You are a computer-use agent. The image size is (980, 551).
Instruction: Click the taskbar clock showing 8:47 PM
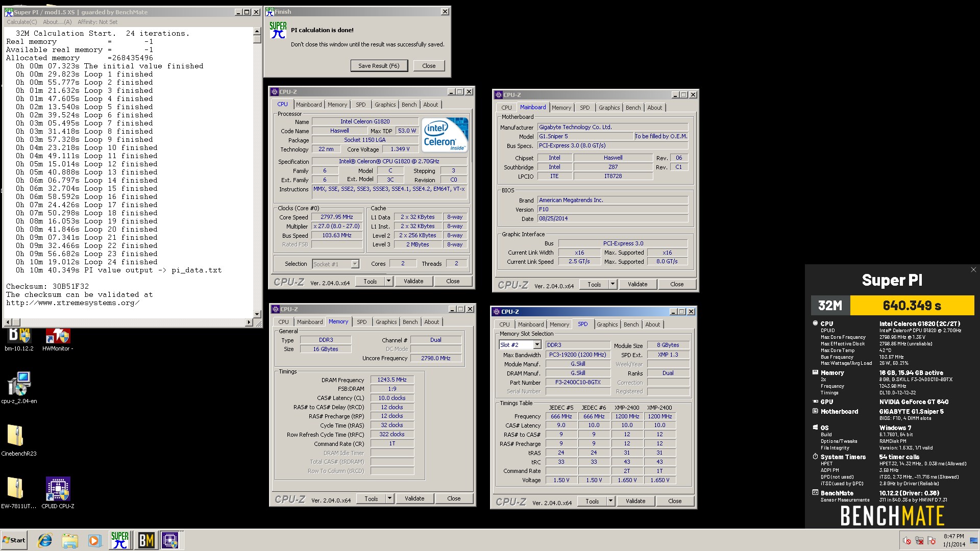953,540
